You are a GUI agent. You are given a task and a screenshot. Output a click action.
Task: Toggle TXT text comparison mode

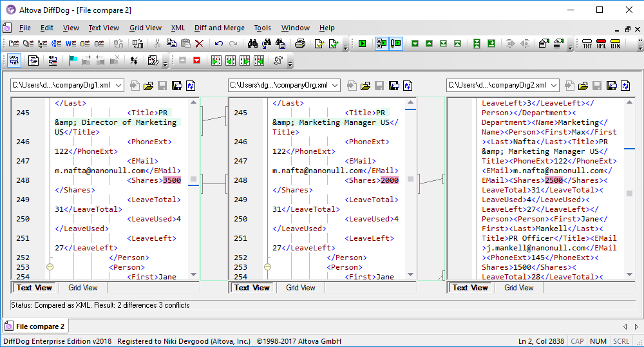point(587,44)
